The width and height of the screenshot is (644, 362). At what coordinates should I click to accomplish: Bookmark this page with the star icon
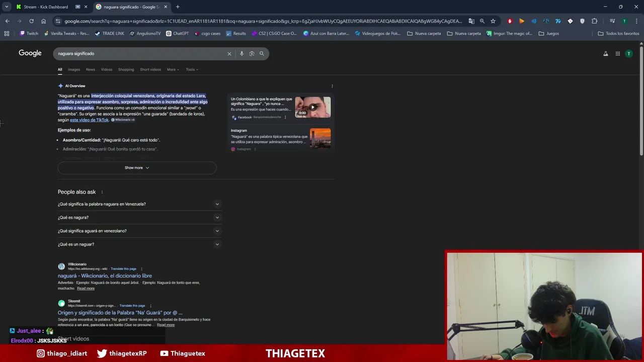tap(493, 21)
